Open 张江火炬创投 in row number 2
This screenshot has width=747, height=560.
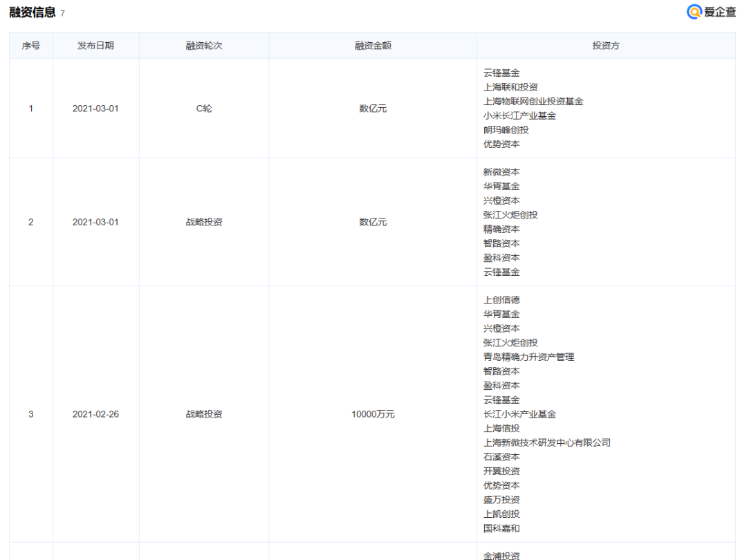pos(510,215)
